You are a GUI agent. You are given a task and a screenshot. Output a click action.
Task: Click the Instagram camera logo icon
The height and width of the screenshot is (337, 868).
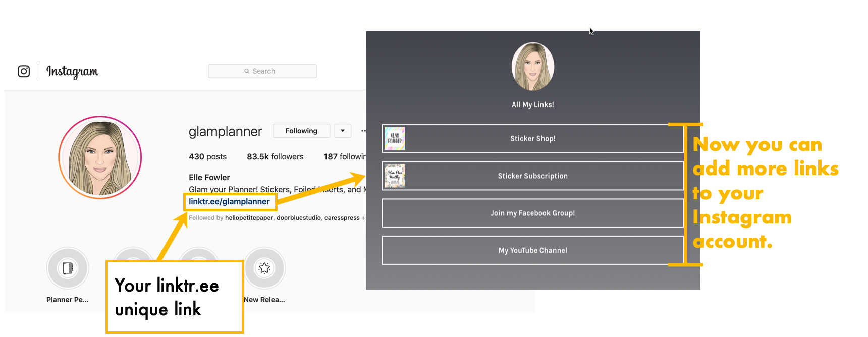tap(24, 71)
